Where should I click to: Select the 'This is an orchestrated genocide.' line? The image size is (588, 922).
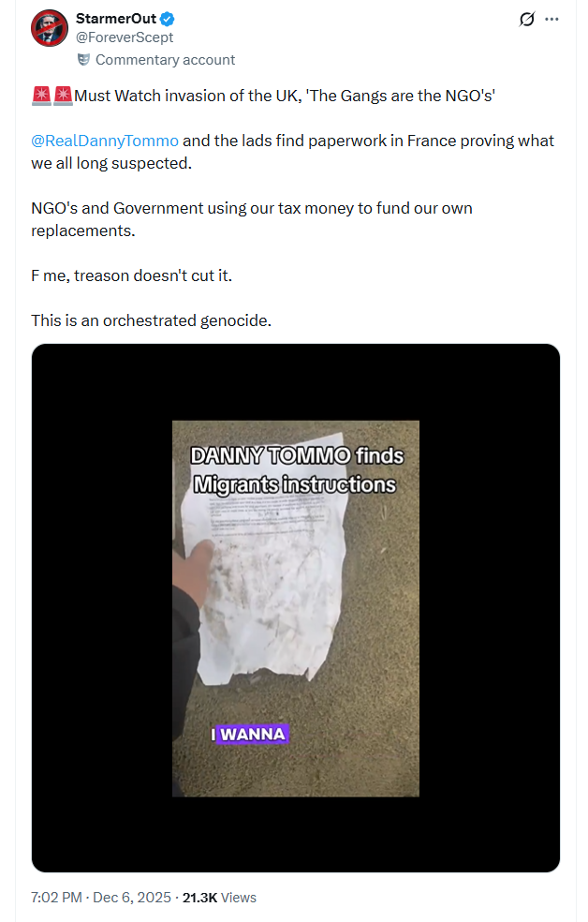coord(152,320)
